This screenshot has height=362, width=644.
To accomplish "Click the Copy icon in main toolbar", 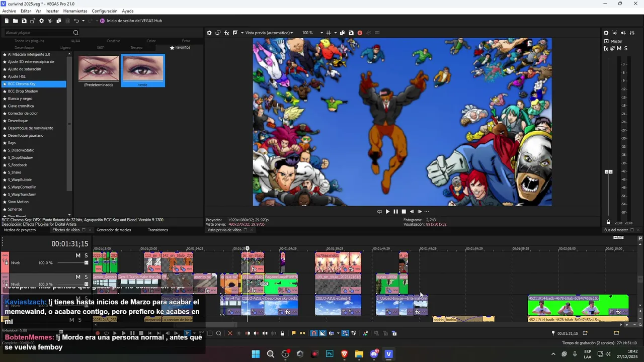I will tap(59, 21).
